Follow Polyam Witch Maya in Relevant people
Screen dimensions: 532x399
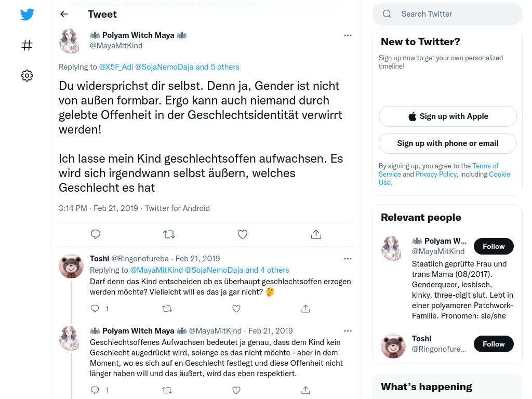tap(493, 246)
